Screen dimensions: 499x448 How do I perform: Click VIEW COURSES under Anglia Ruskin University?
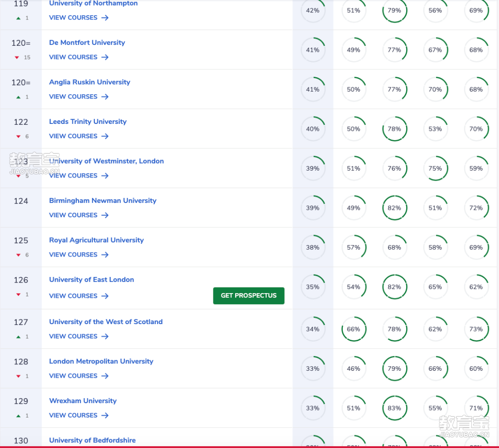click(79, 97)
